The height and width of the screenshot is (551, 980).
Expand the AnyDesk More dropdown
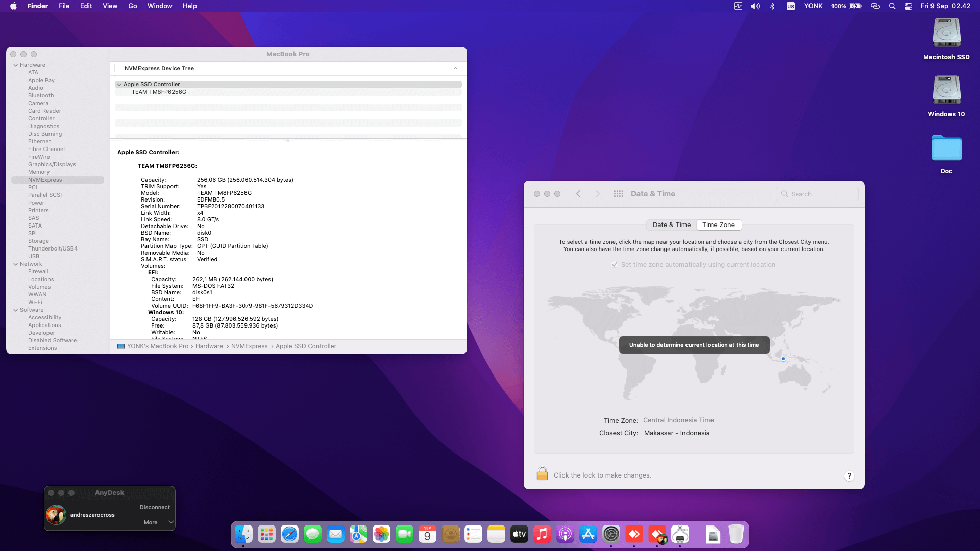(155, 522)
